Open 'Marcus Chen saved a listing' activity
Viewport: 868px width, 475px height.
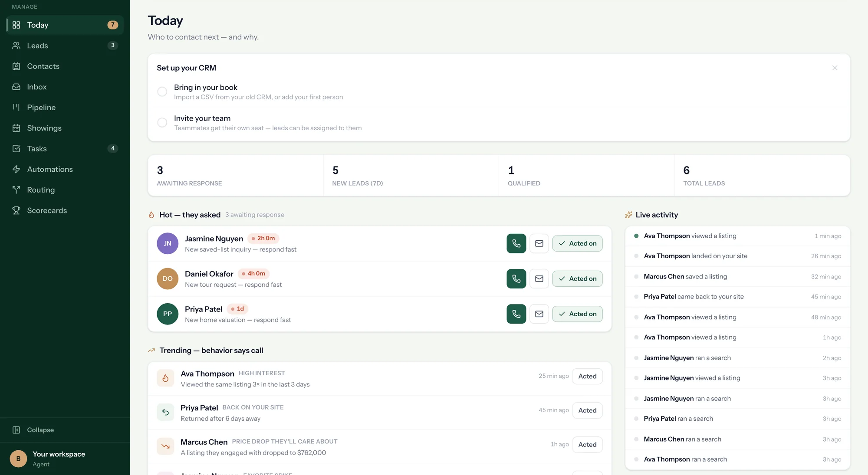pyautogui.click(x=737, y=276)
